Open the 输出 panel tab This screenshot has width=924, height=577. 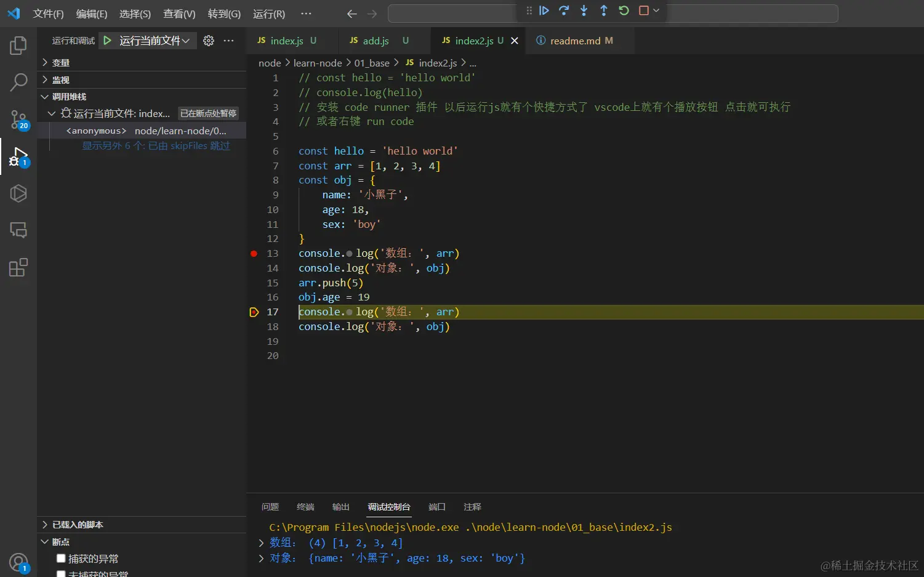[340, 507]
